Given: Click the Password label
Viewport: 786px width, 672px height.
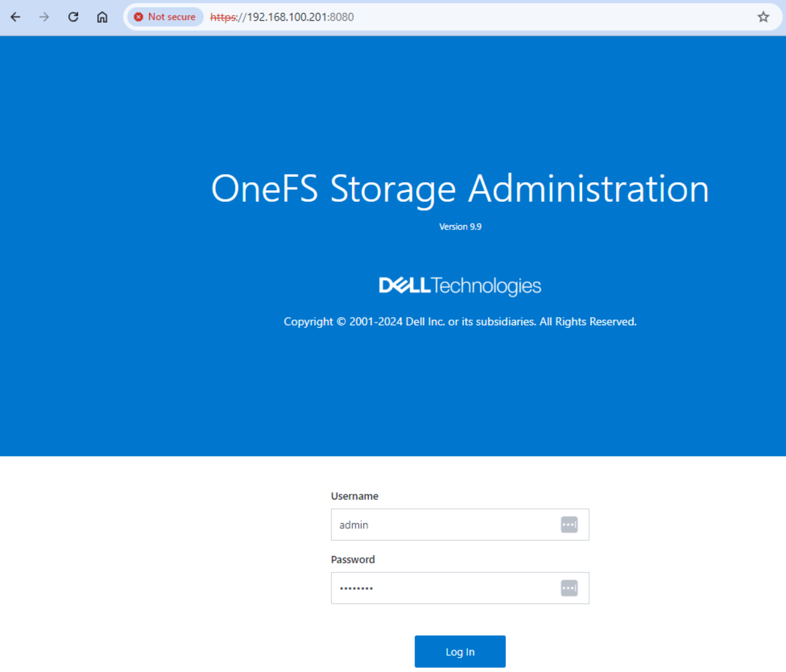Looking at the screenshot, I should [353, 560].
